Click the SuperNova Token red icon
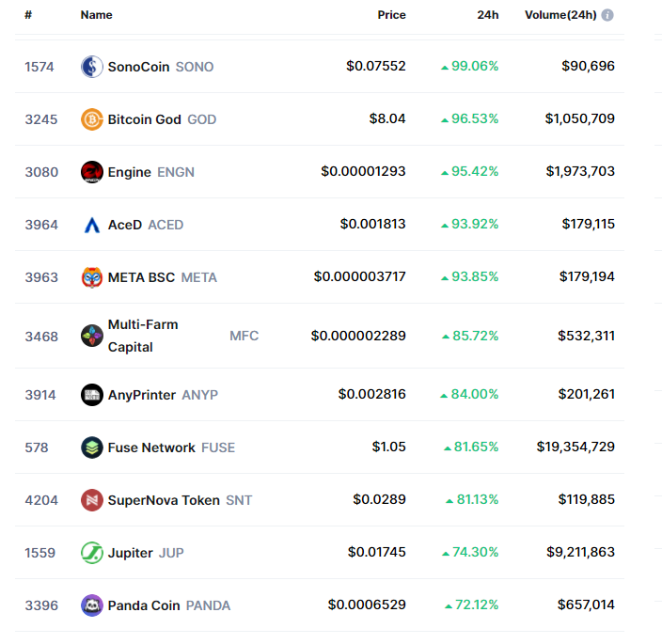Screen dimensions: 662x644 tap(91, 500)
